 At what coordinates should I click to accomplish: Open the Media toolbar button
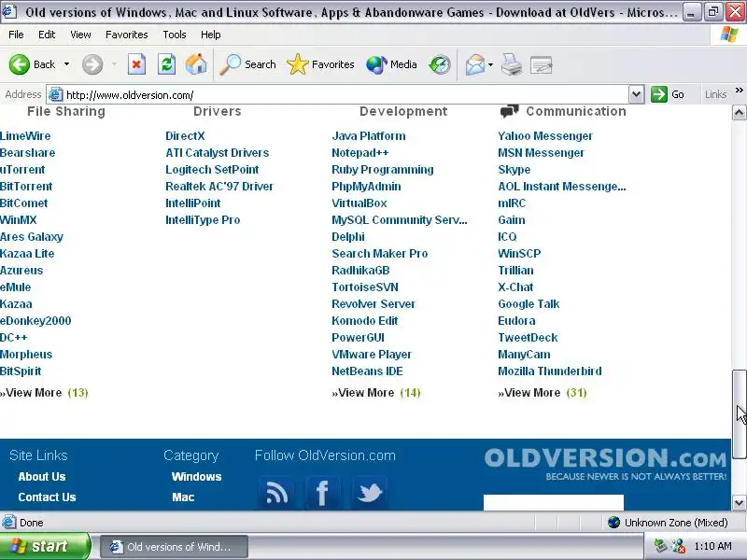[x=391, y=64]
